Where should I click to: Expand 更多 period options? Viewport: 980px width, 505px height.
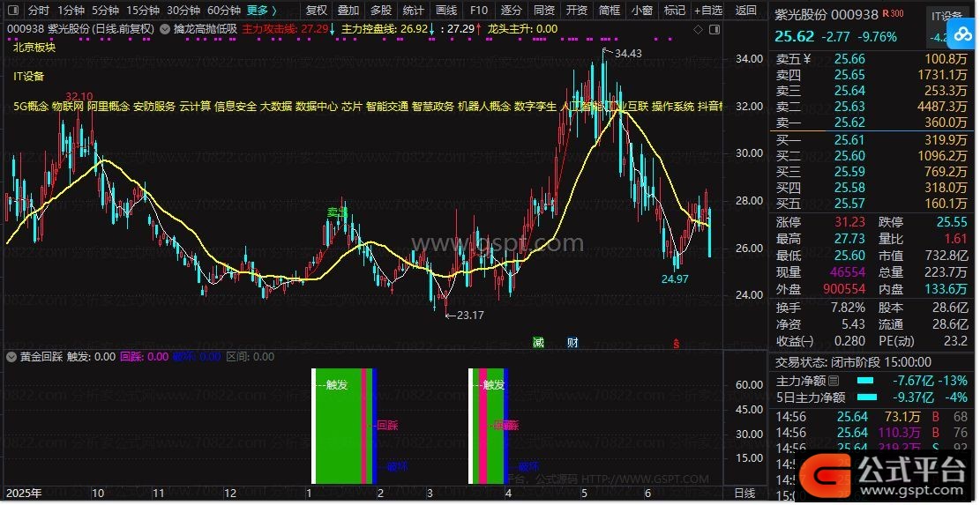(x=261, y=10)
